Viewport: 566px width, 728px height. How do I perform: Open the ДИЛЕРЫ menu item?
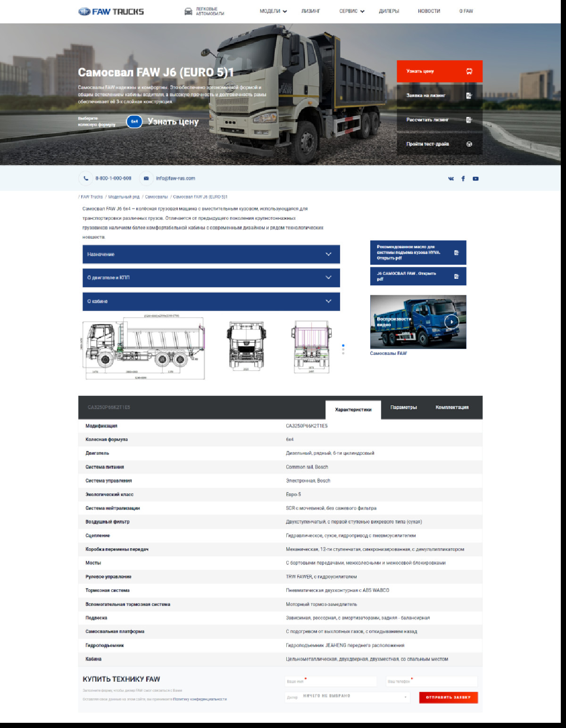point(389,11)
